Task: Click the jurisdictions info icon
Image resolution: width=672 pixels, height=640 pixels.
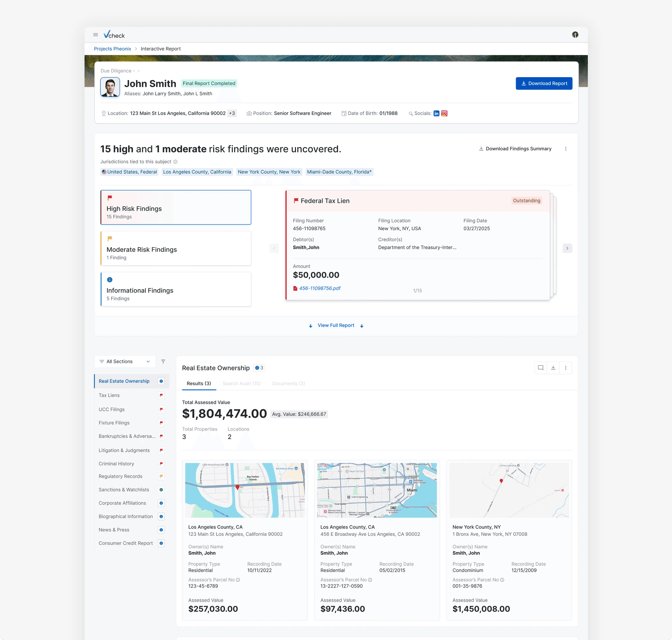Action: tap(175, 162)
